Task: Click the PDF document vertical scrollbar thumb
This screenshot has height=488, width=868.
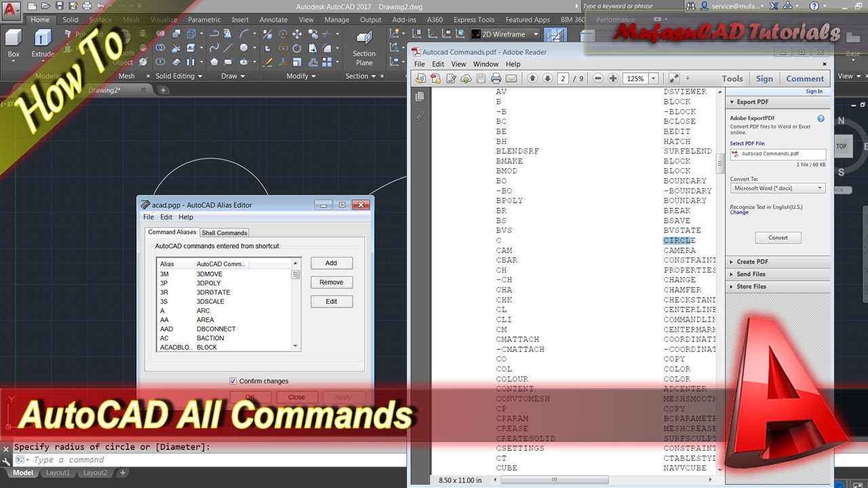Action: click(x=720, y=164)
